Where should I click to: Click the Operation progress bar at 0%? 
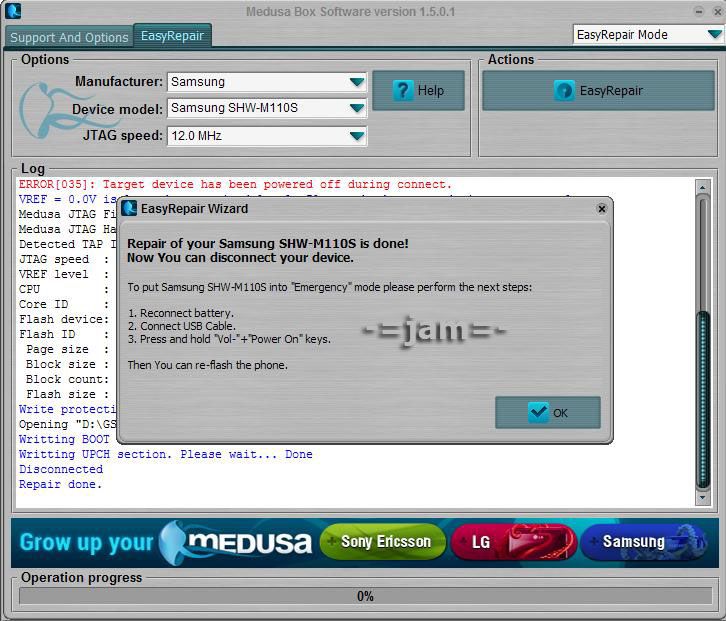tap(365, 596)
